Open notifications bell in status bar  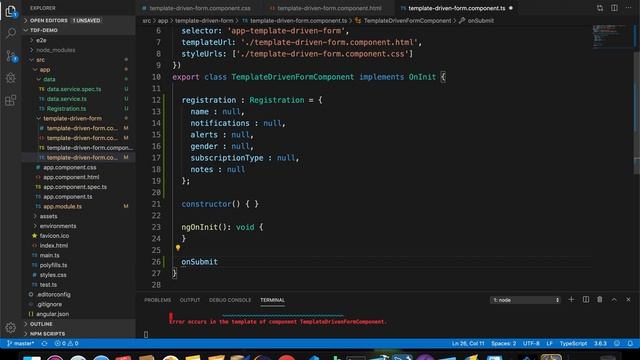pos(630,344)
